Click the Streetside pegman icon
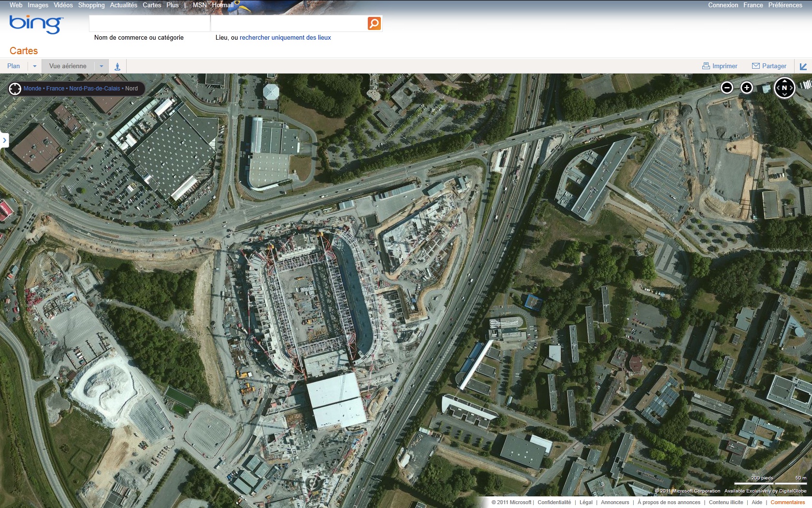The image size is (812, 508). click(x=117, y=67)
